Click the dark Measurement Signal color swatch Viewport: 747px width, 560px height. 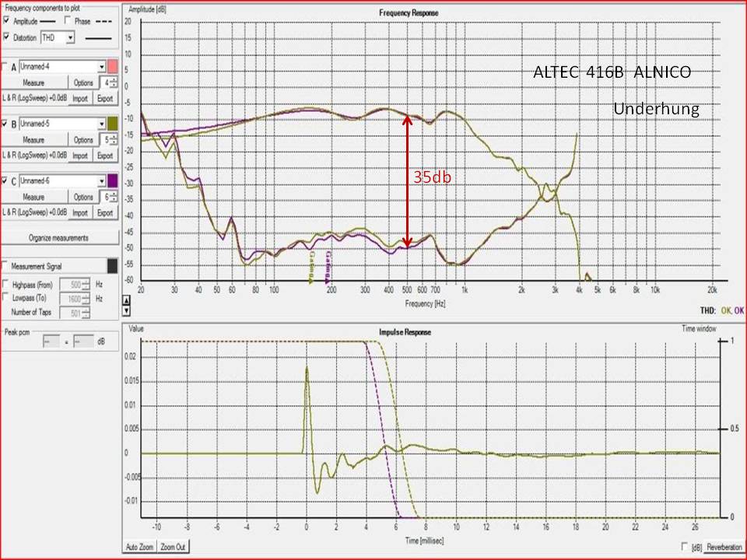(x=112, y=266)
